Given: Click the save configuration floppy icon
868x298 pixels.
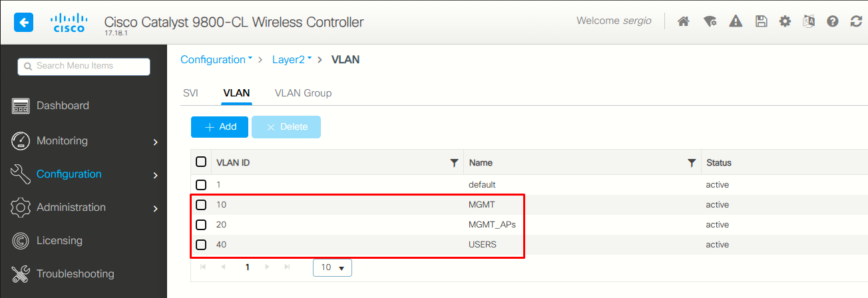Looking at the screenshot, I should [x=761, y=21].
